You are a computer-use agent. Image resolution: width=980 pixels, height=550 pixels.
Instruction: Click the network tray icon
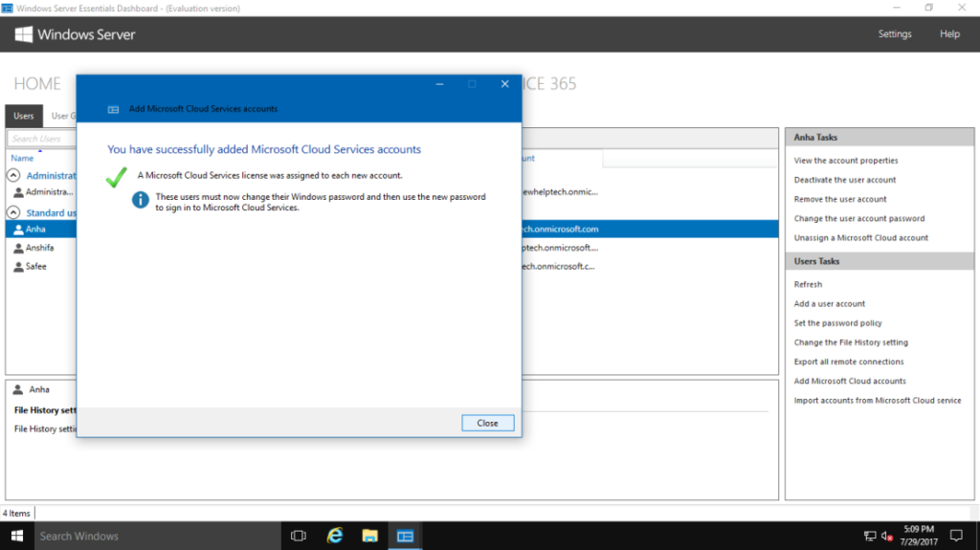click(870, 537)
